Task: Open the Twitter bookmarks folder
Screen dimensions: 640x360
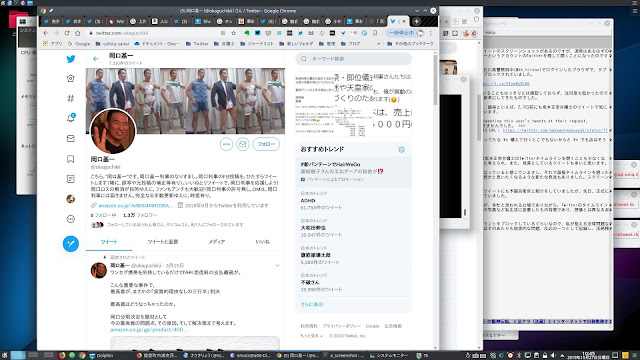Action: 197,43
